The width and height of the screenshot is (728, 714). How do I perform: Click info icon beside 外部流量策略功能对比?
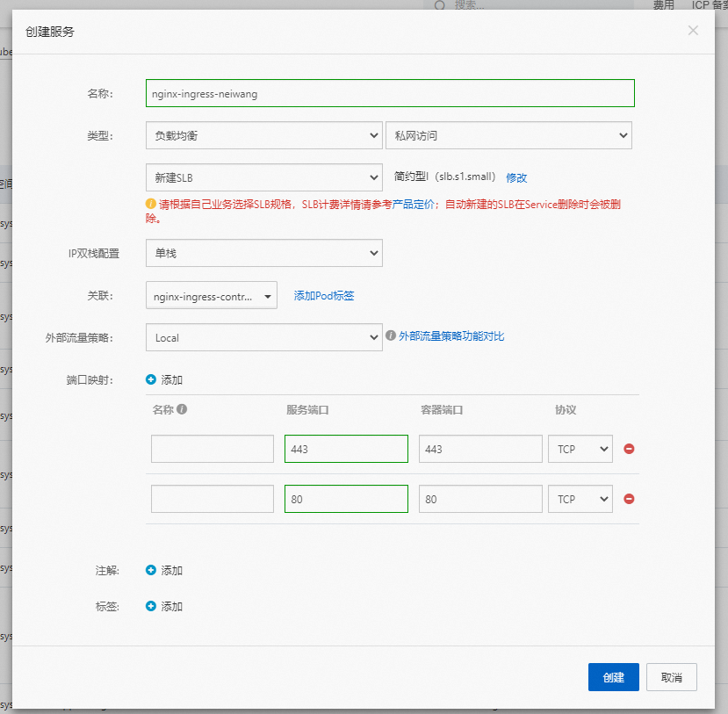pos(391,335)
